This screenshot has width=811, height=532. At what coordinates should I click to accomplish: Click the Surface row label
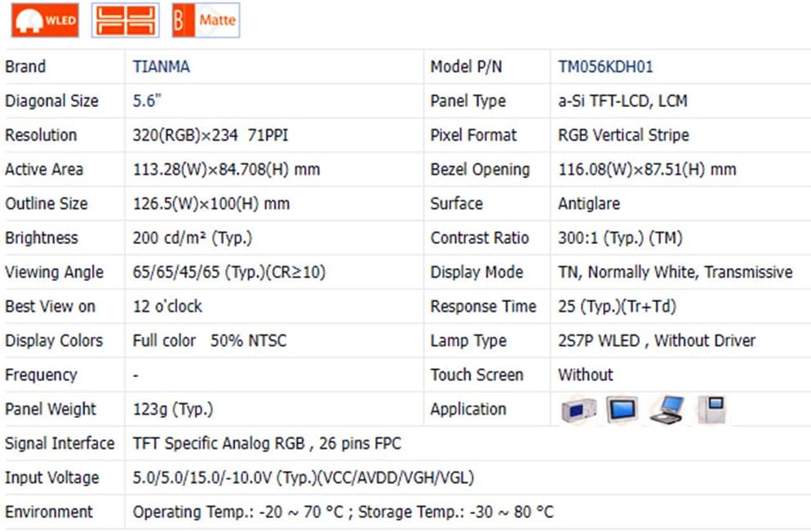coord(456,204)
